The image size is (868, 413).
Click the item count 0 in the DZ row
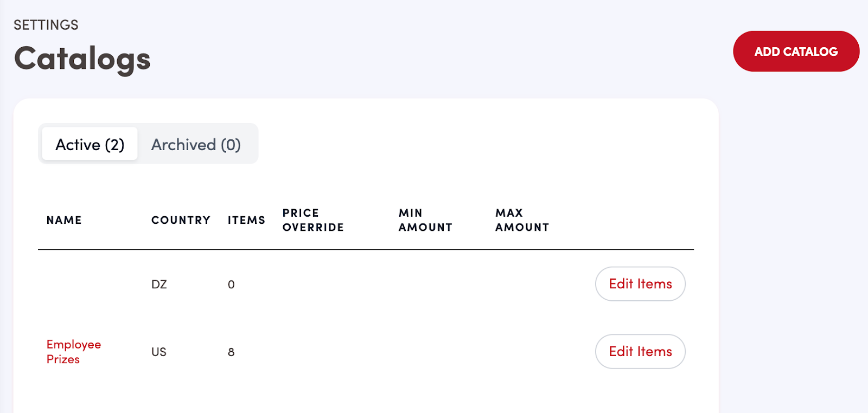[x=231, y=285]
